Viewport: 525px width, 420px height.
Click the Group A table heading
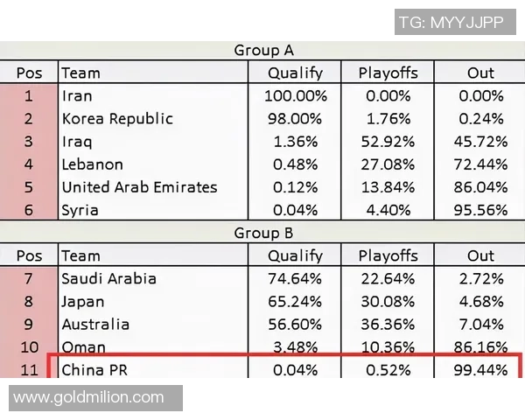[x=263, y=51]
